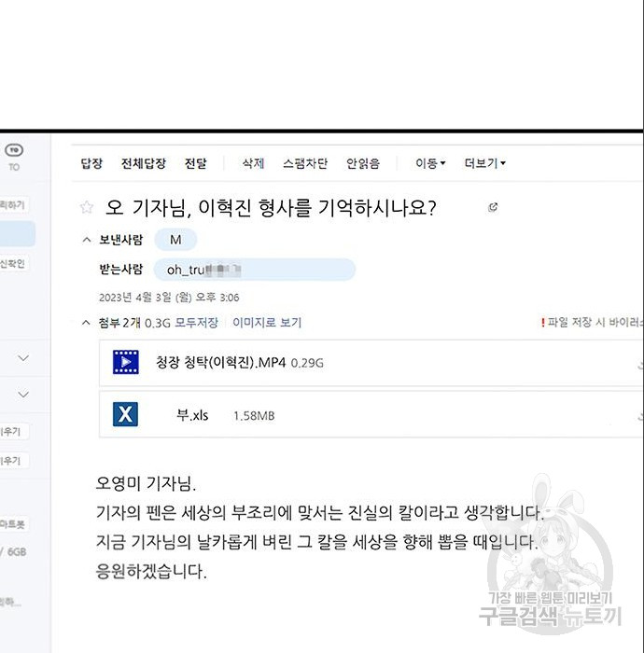Collapse the sender details chevron

click(x=87, y=240)
